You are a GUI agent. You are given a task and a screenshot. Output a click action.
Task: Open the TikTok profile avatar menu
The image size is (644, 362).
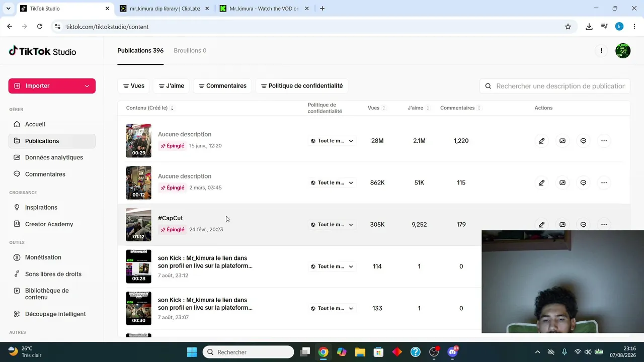coord(623,51)
